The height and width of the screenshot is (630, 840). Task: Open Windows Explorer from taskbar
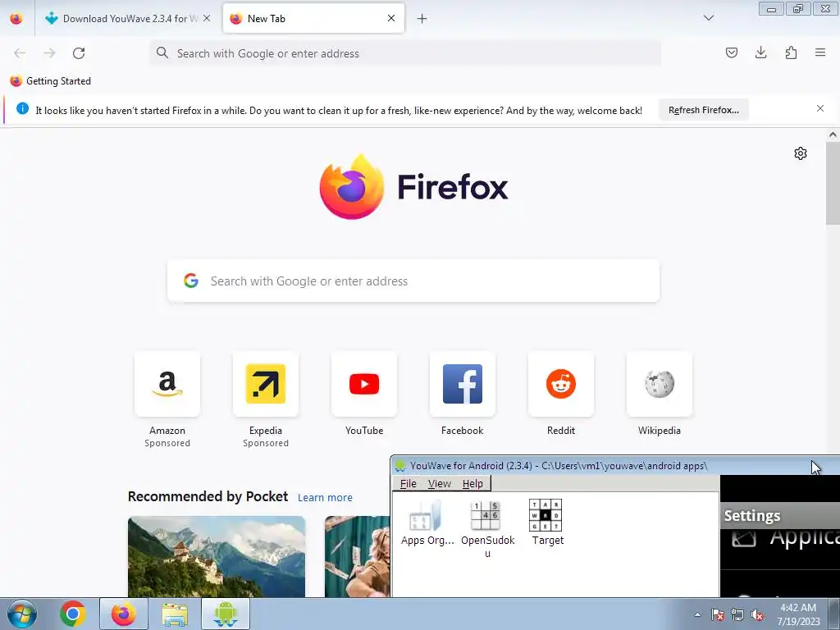[175, 614]
